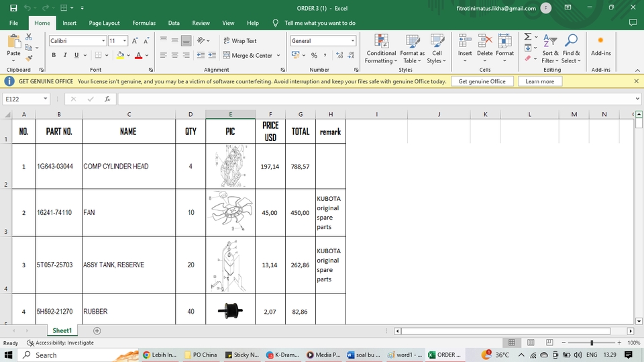Cut selection with the scissors icon
The image size is (644, 362).
(x=29, y=37)
